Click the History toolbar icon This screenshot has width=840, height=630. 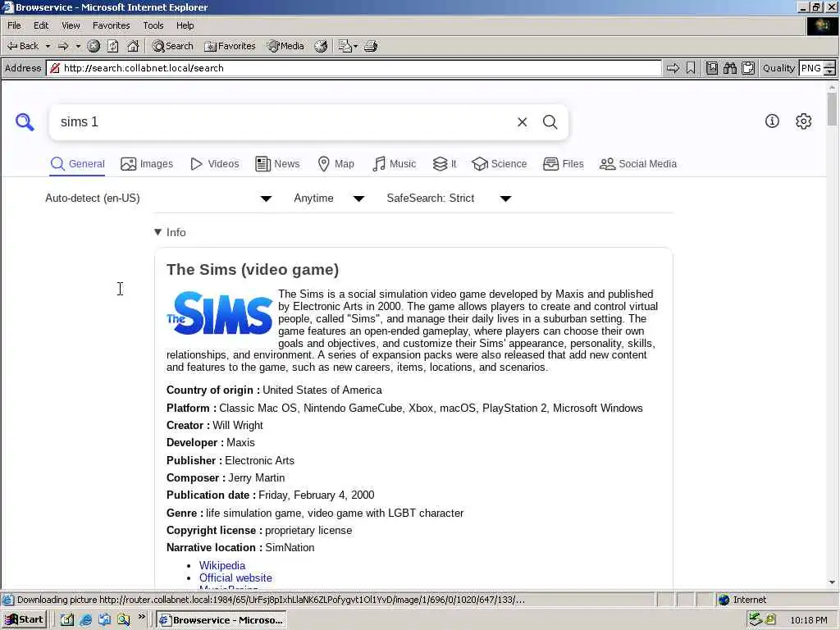(321, 46)
